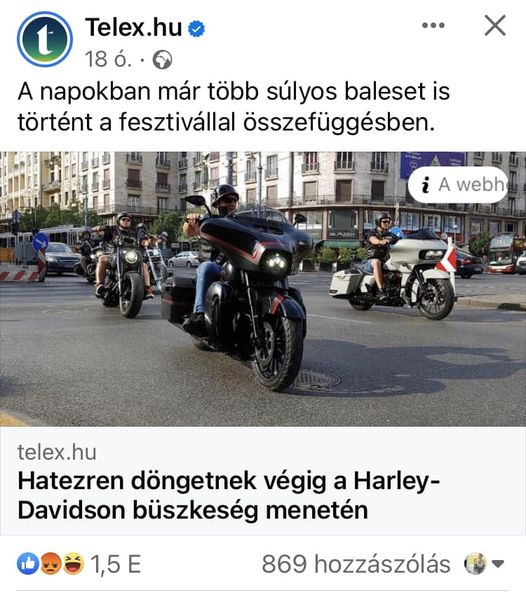Screen dimensions: 526x593
Task: Close the post with the X
Action: click(495, 25)
